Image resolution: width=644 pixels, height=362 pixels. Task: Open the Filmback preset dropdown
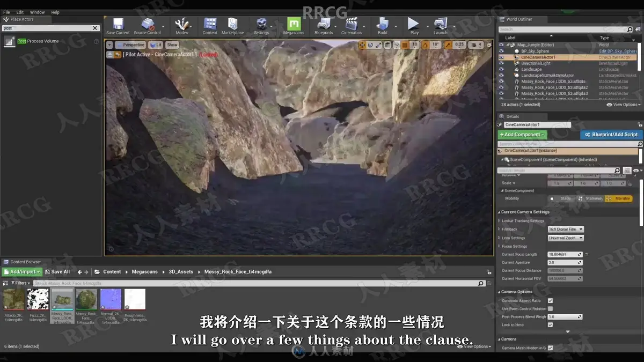(566, 230)
